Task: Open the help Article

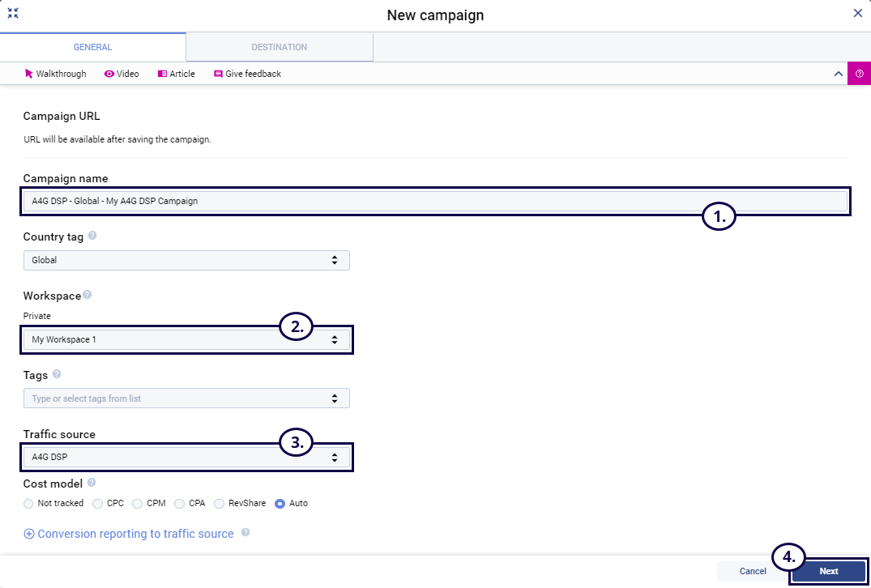Action: click(x=176, y=74)
